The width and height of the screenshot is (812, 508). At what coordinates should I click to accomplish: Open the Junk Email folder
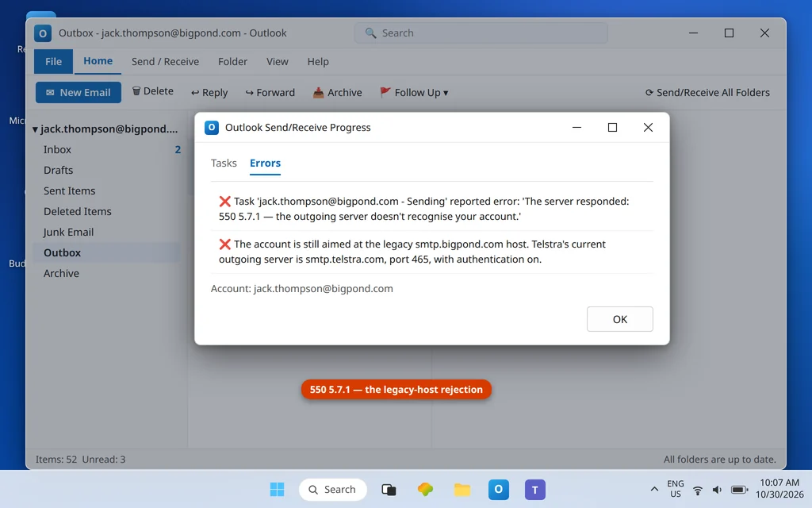pos(107,233)
